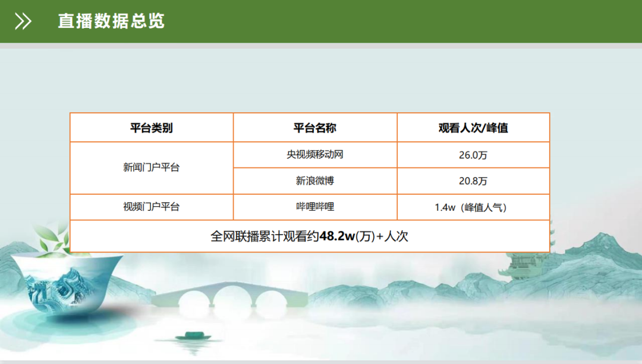Click the double chevron arrow icon

(23, 21)
